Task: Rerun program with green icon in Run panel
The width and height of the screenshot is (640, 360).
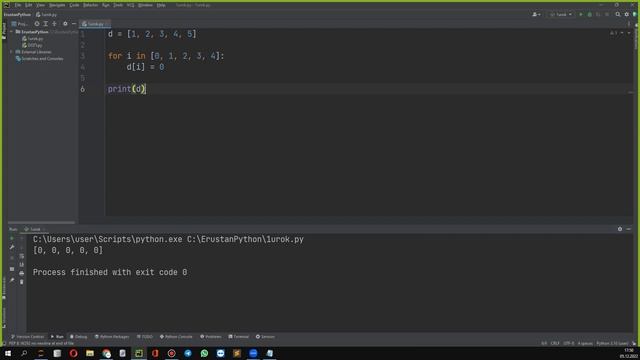Action: click(x=12, y=238)
